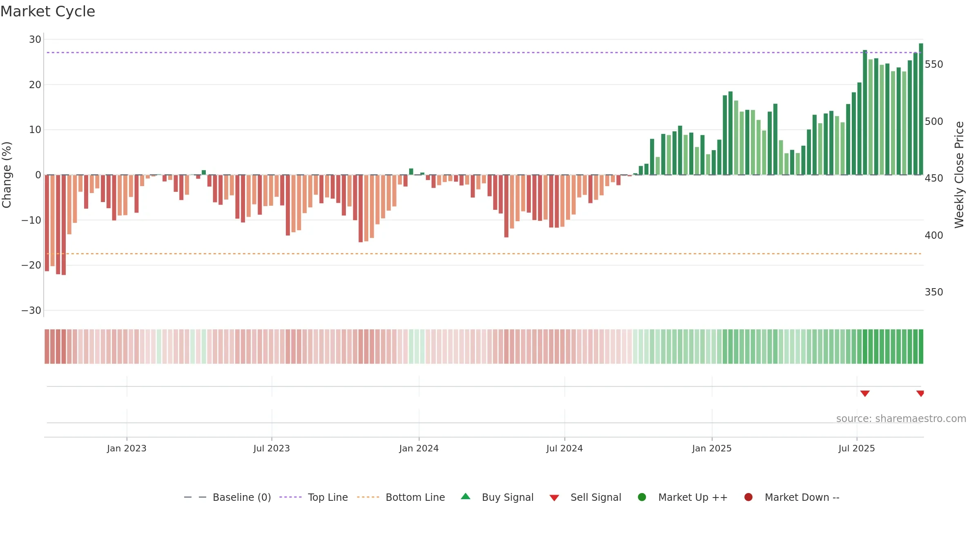This screenshot has height=551, width=980.
Task: Click the Market Up ++ green circle icon
Action: click(x=642, y=497)
